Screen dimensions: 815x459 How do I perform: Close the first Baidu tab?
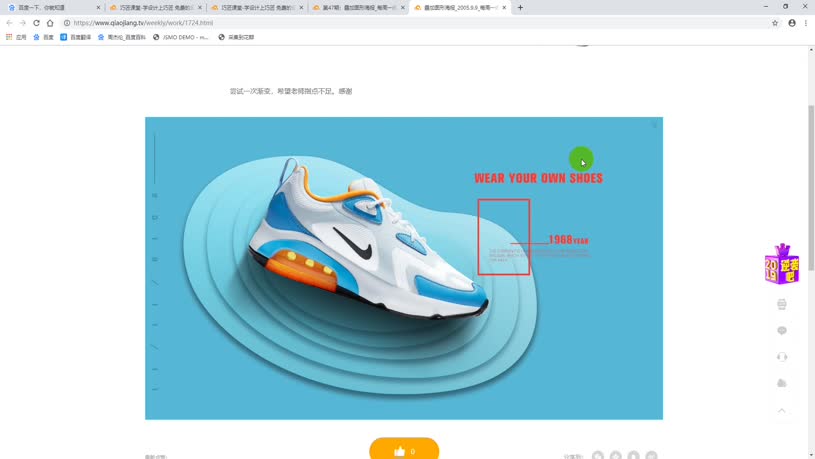point(98,8)
